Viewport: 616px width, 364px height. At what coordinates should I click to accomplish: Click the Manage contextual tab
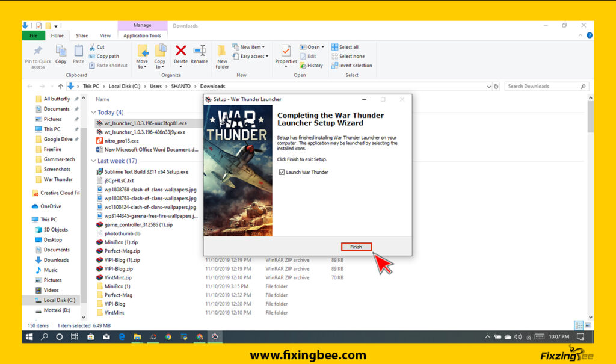tap(142, 25)
